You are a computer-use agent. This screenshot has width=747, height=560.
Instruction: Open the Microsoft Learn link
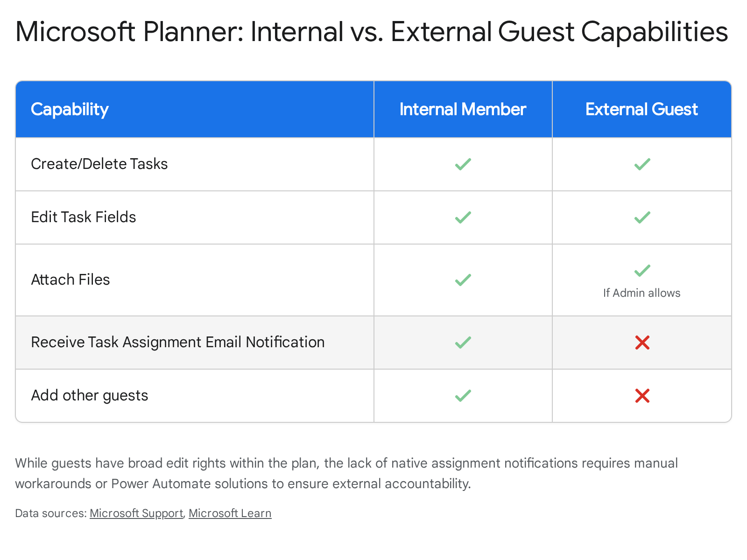(230, 513)
